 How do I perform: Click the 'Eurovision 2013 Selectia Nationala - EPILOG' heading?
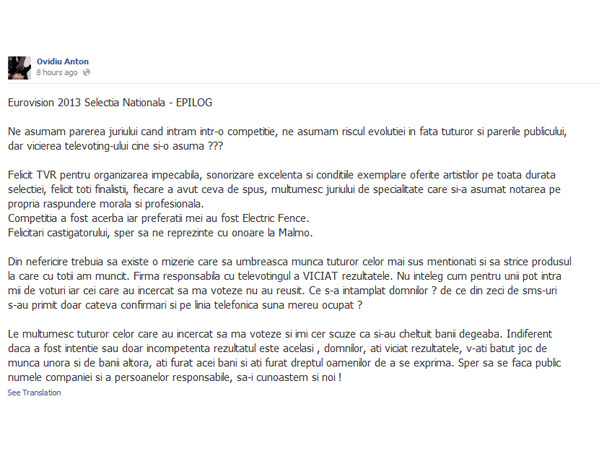110,102
